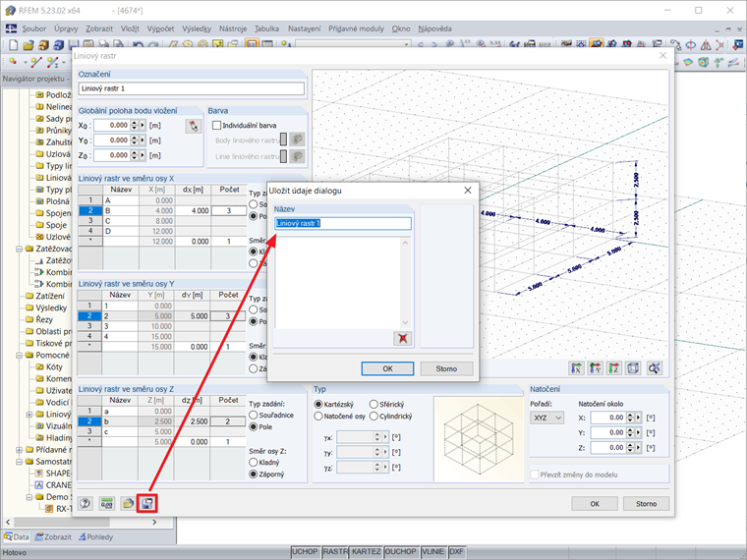Click the zoom all magnifier icon in preview

pyautogui.click(x=654, y=367)
